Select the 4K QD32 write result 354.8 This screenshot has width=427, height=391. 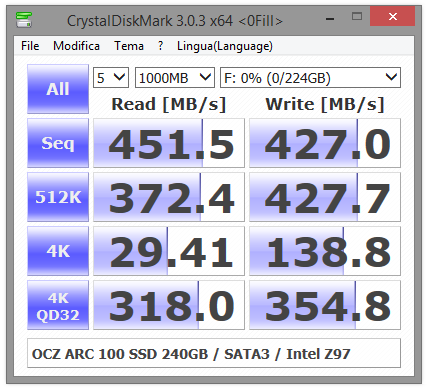click(325, 305)
